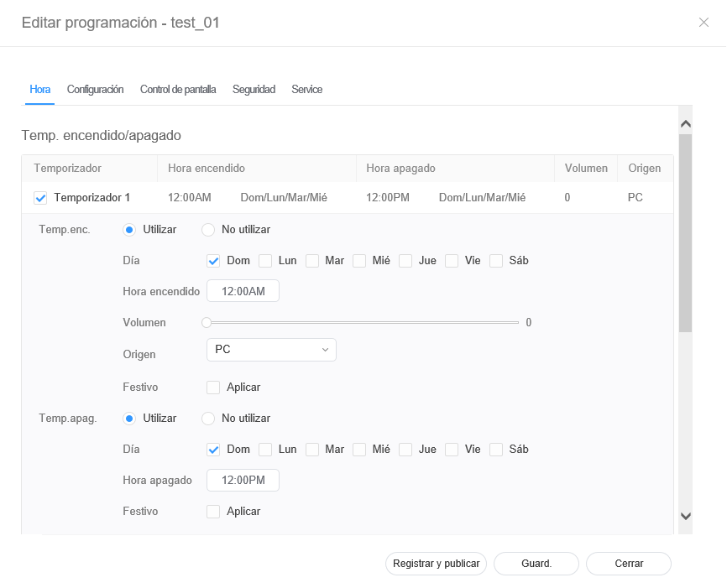The width and height of the screenshot is (727, 588).
Task: Choose Utilizar radio for Temp.apag.
Action: [130, 419]
